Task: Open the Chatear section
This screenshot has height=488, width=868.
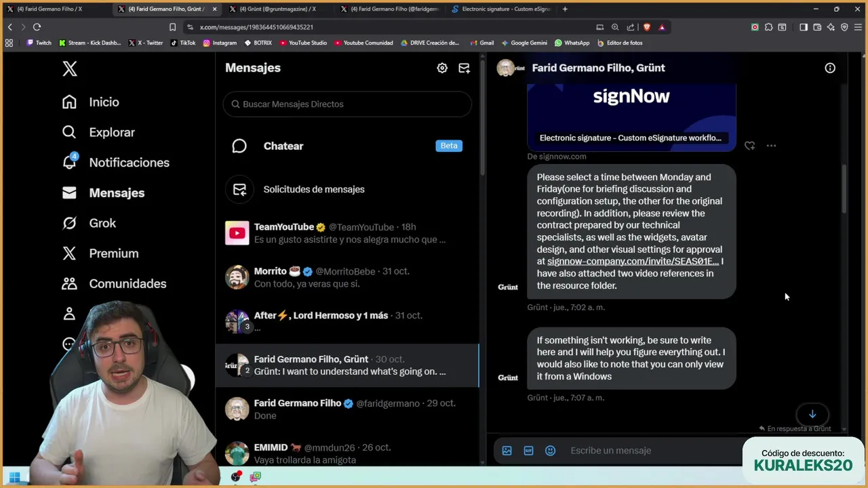Action: 347,146
